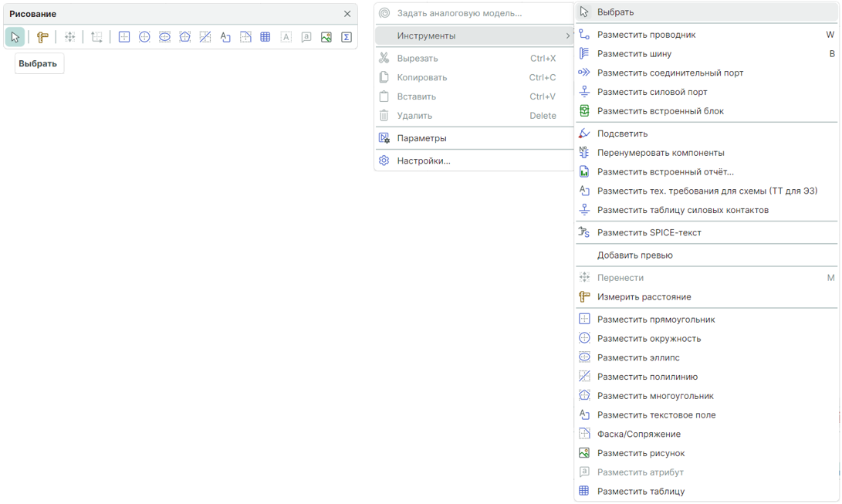Pick the rectangle tool in Рисование toolbar
The image size is (842, 504).
(x=124, y=37)
